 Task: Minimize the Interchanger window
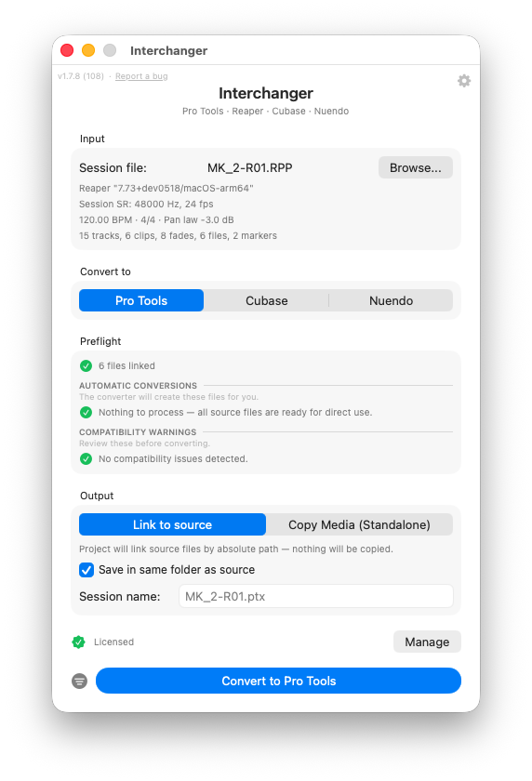[88, 50]
